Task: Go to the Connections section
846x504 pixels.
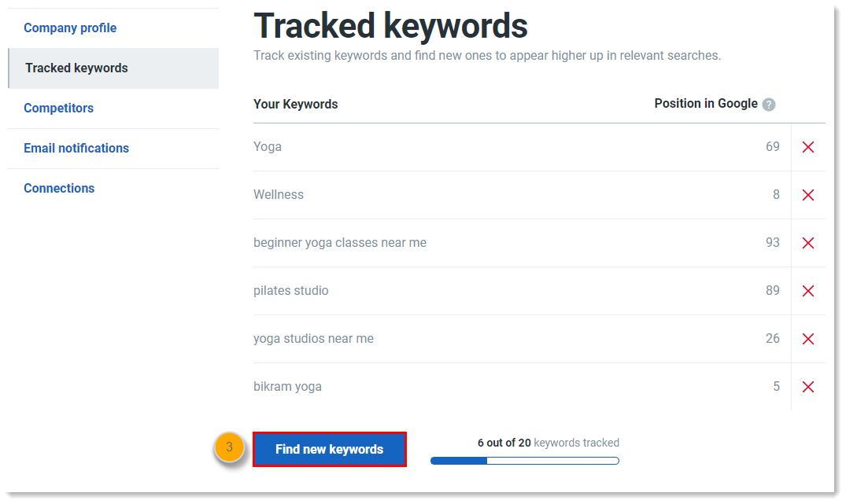Action: click(59, 188)
